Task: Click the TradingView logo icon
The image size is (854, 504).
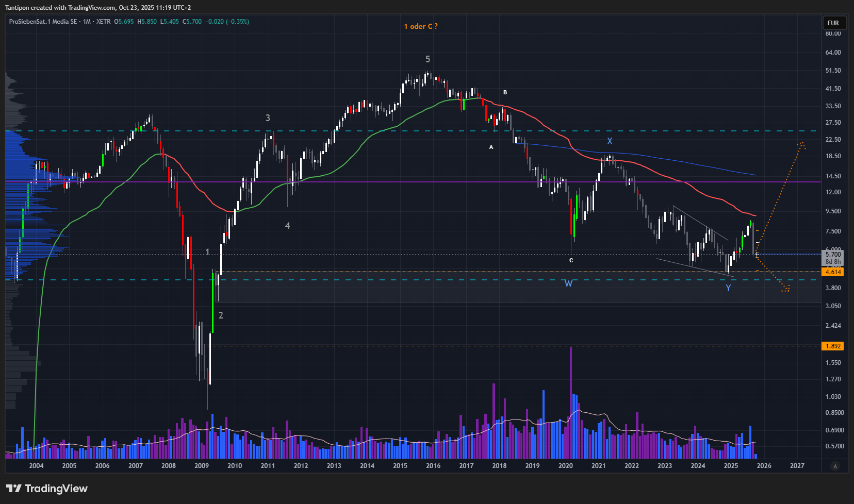Action: pyautogui.click(x=14, y=489)
